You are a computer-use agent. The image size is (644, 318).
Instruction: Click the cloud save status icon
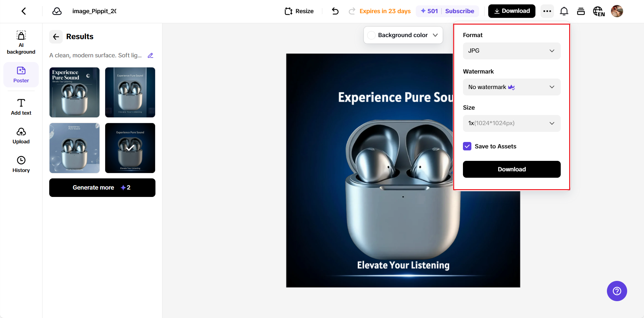point(57,11)
